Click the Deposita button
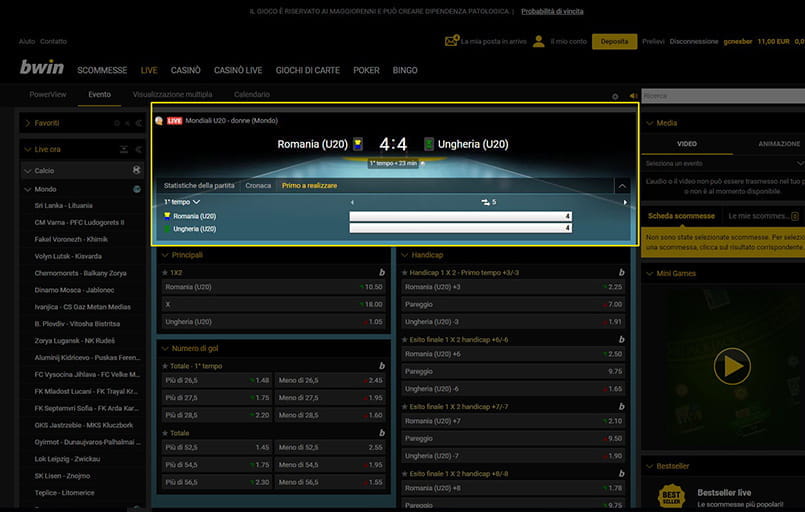 click(x=615, y=42)
